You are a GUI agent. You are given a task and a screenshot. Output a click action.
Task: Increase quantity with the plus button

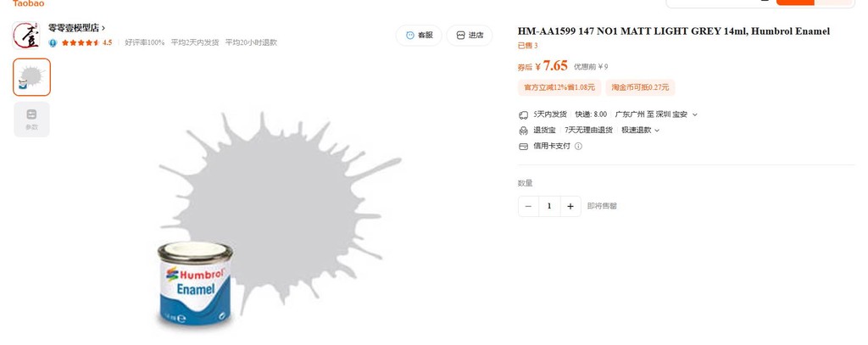coord(570,206)
